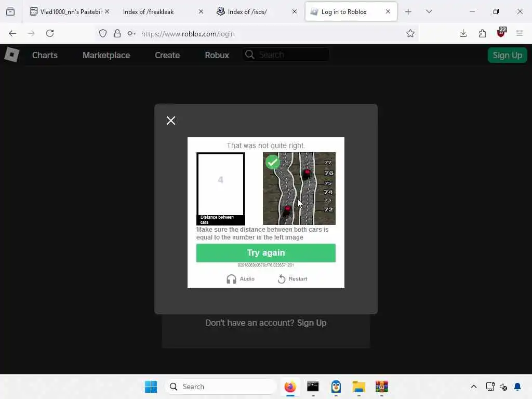Click the green Sign Up button

click(507, 55)
